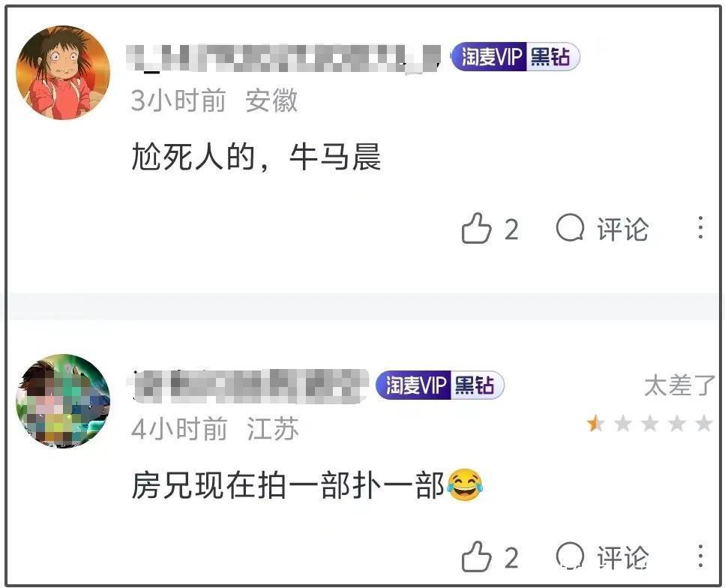Tap the "太差了" rating label
This screenshot has height=588, width=725.
(679, 385)
